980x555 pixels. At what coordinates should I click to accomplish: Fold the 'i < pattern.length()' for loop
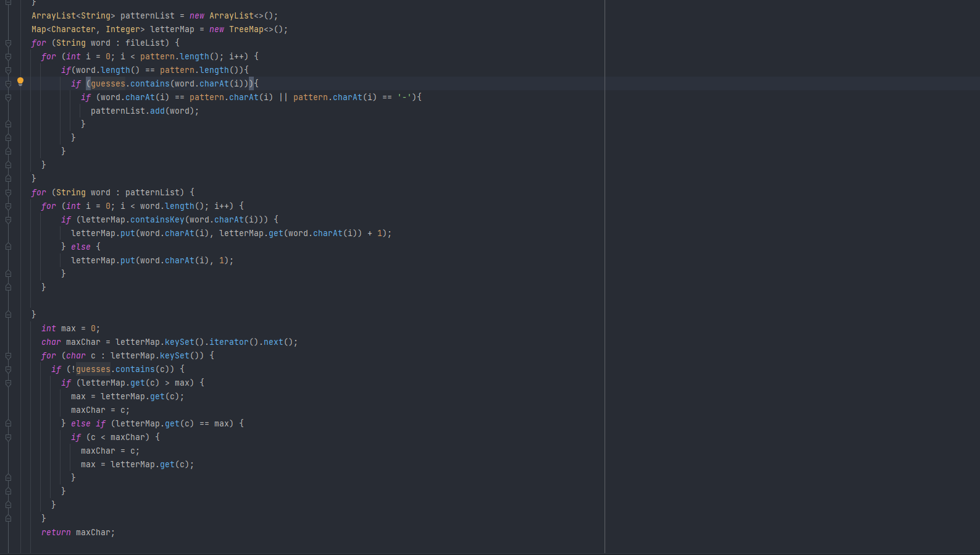(8, 57)
